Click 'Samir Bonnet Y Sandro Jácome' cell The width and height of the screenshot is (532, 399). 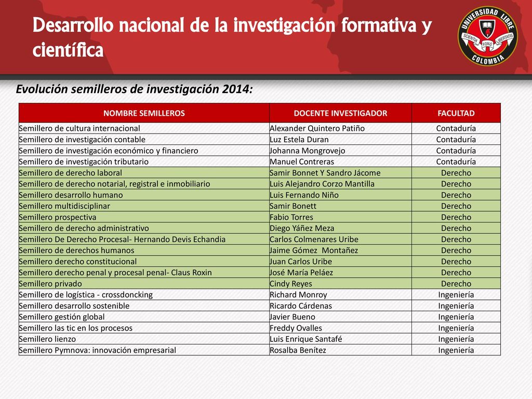point(341,172)
